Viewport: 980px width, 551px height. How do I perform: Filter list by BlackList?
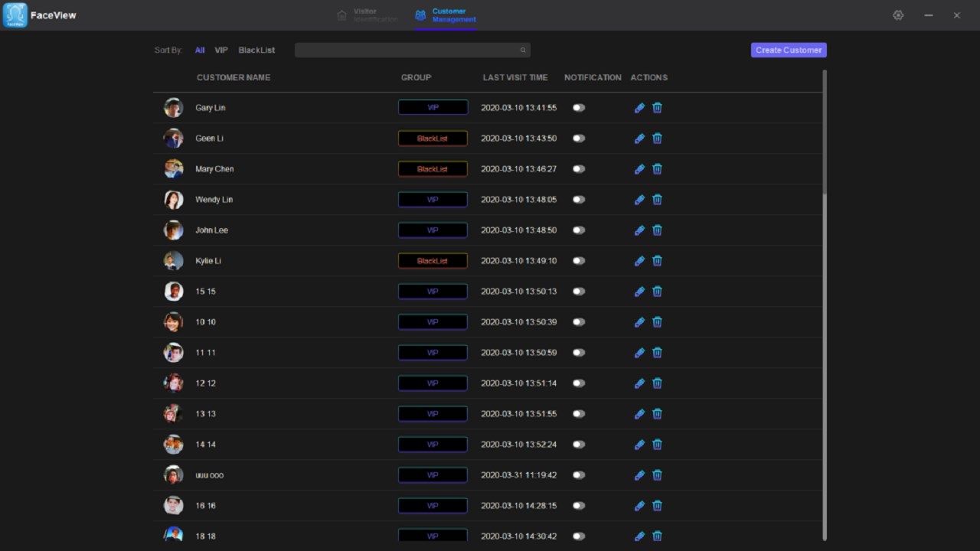point(256,50)
